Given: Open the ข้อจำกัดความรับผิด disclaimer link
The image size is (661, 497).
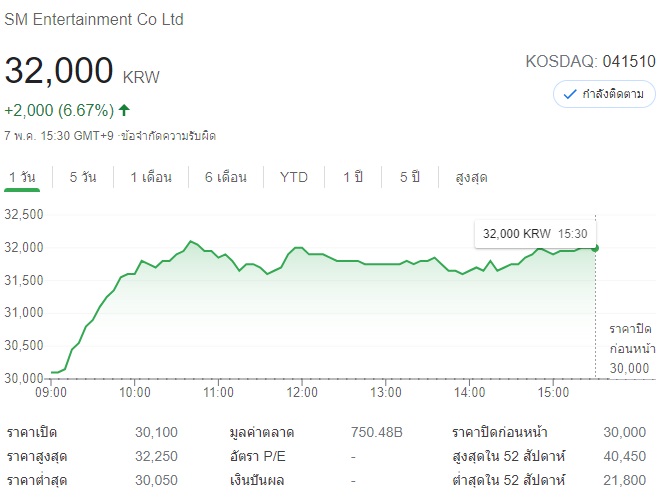Looking at the screenshot, I should [x=168, y=136].
